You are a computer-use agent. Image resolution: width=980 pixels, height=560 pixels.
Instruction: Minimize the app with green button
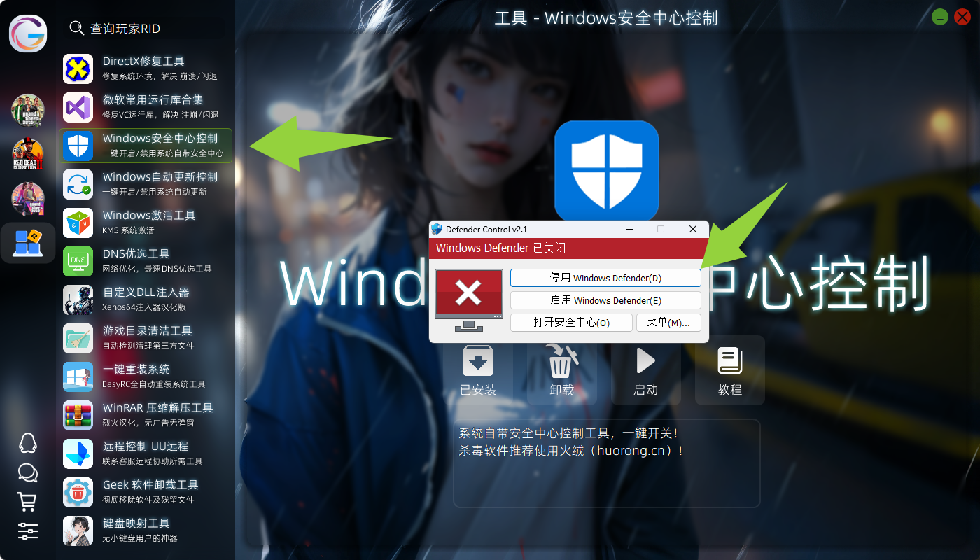pyautogui.click(x=940, y=17)
